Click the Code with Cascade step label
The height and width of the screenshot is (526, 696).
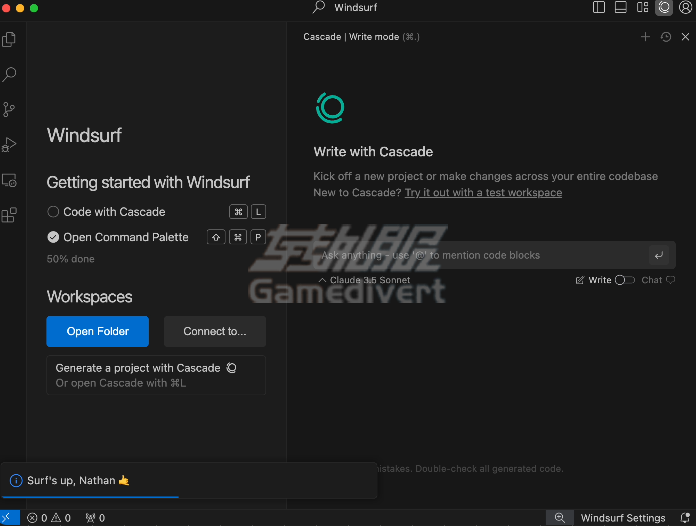coord(114,212)
